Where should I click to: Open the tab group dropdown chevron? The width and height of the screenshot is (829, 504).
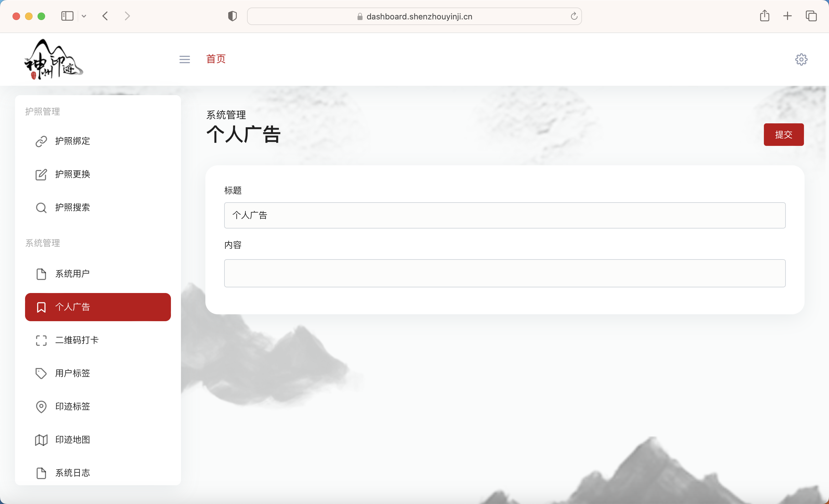click(84, 16)
